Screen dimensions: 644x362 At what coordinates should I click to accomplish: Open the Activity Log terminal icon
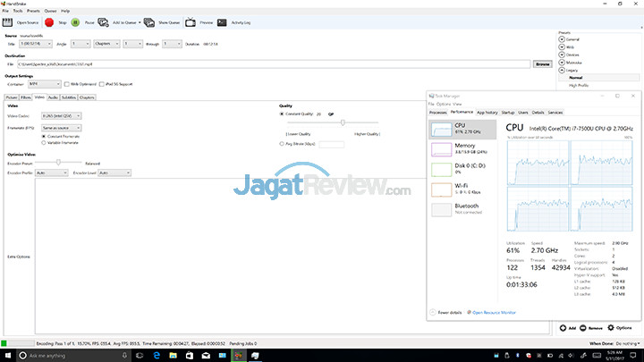222,22
